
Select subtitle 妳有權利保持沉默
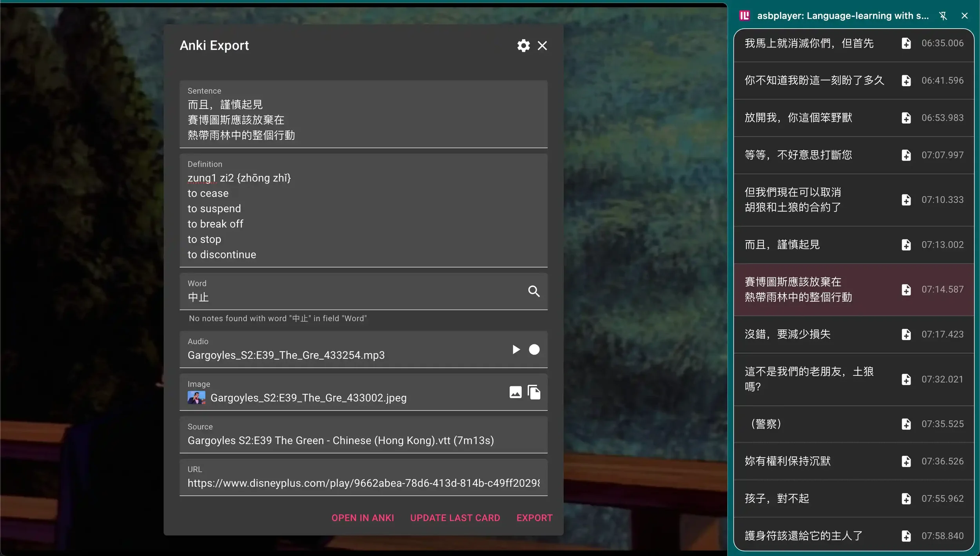[x=787, y=461]
